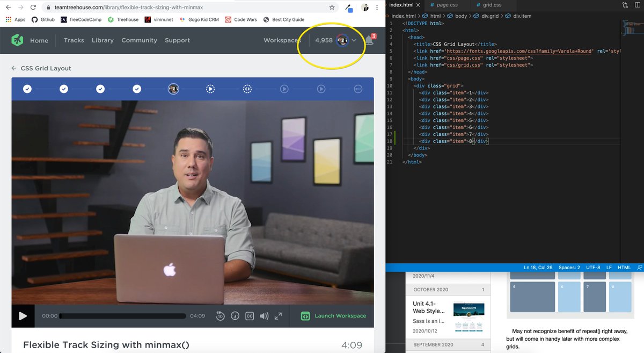Open the second completed course step

(x=64, y=89)
